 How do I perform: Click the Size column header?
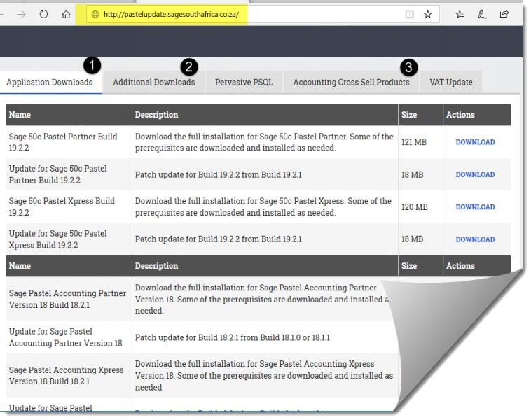[x=408, y=115]
